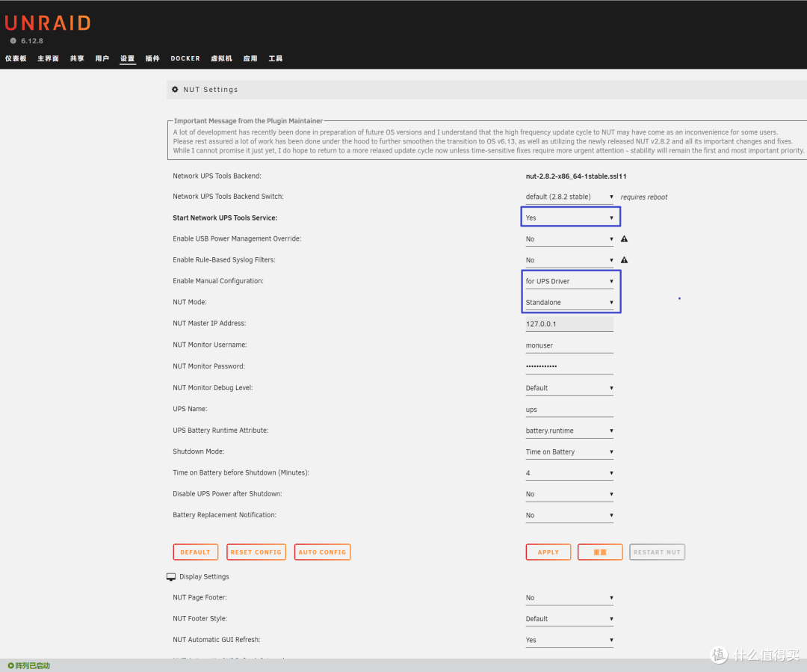Click the monitor icon beside Display Settings

[171, 577]
